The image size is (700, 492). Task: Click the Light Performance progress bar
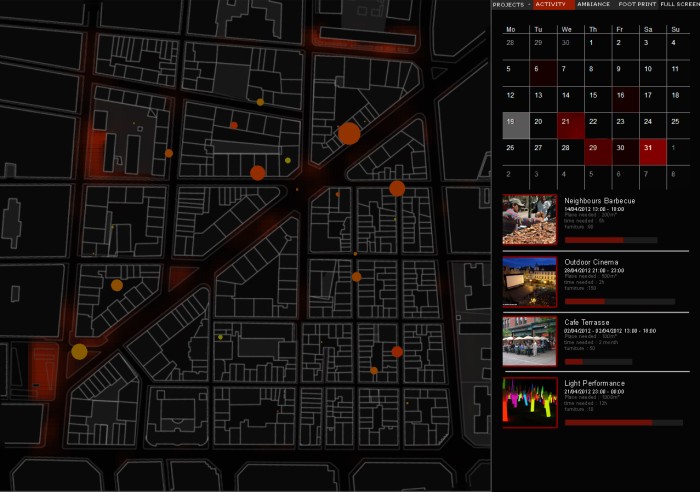(x=610, y=423)
